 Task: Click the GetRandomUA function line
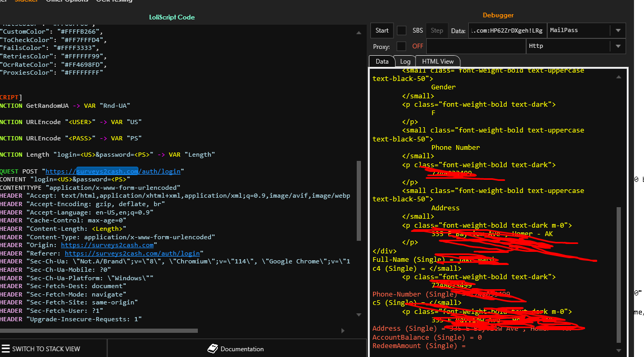point(65,106)
